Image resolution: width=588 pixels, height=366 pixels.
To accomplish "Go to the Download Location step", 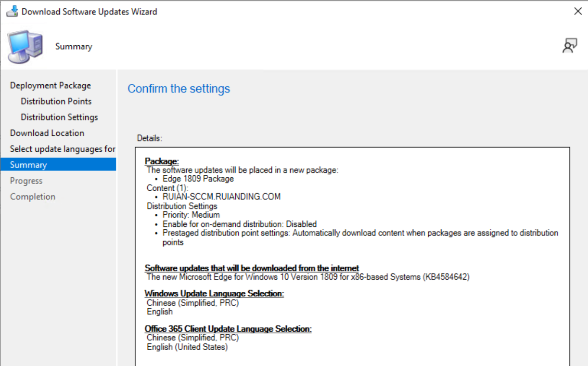I will (47, 133).
